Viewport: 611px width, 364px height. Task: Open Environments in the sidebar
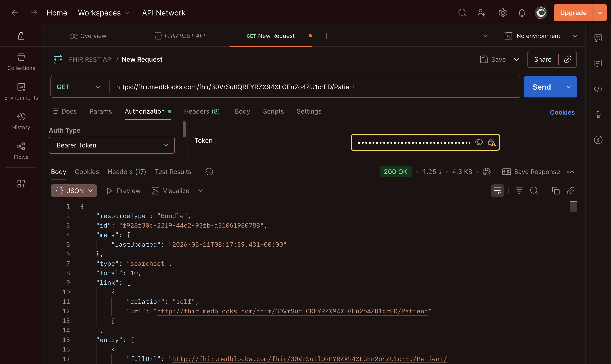pos(21,92)
